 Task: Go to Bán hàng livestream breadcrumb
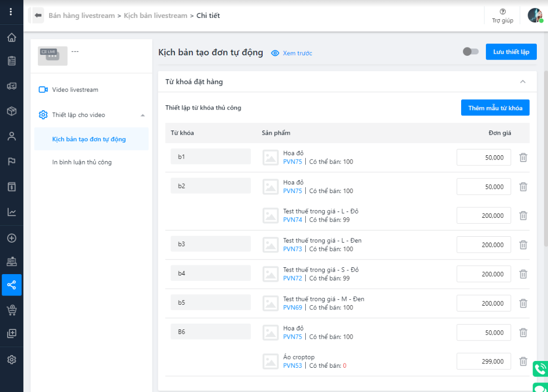click(82, 16)
